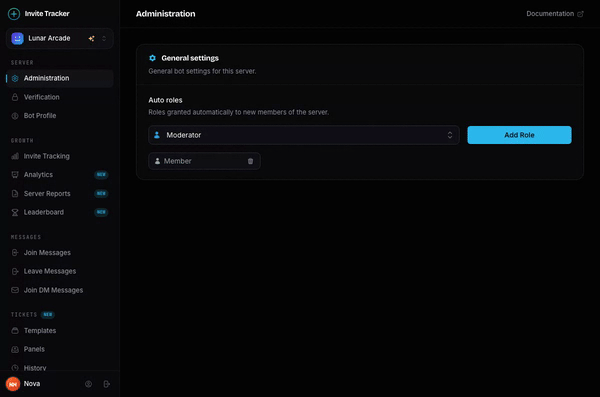Viewport: 600px width, 397px height.
Task: Click the Lunar Arcade server avatar
Action: (x=17, y=38)
